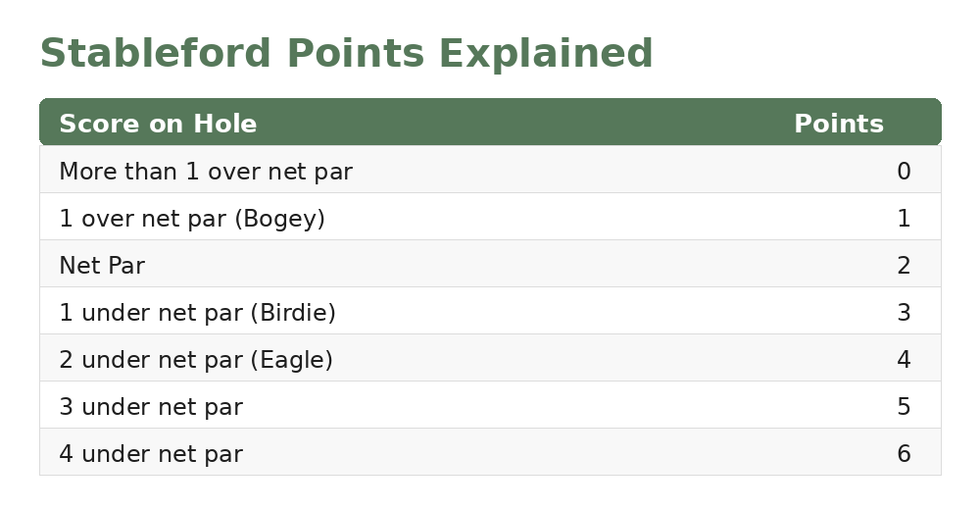Click the 6 points value

pyautogui.click(x=904, y=454)
